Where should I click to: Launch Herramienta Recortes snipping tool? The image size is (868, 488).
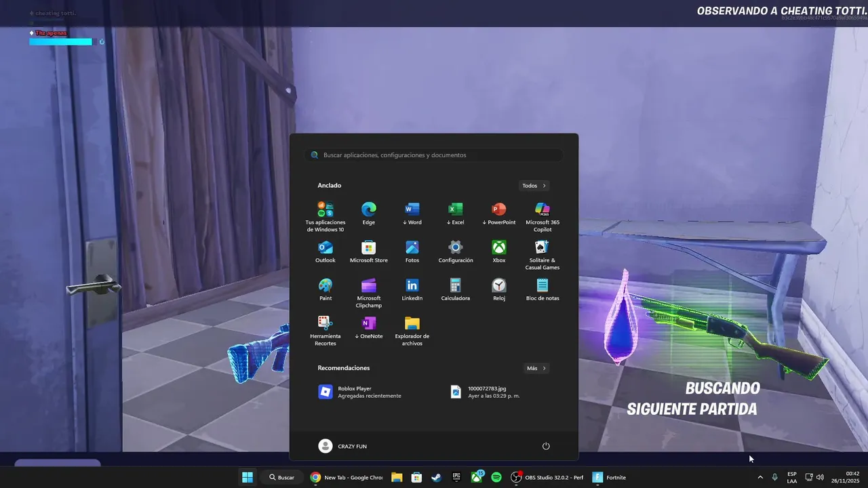pyautogui.click(x=325, y=331)
